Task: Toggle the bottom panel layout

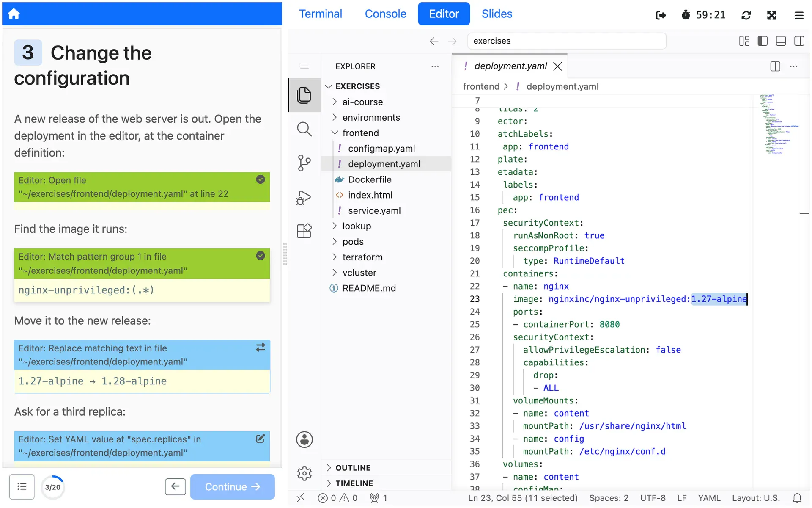Action: click(x=781, y=41)
